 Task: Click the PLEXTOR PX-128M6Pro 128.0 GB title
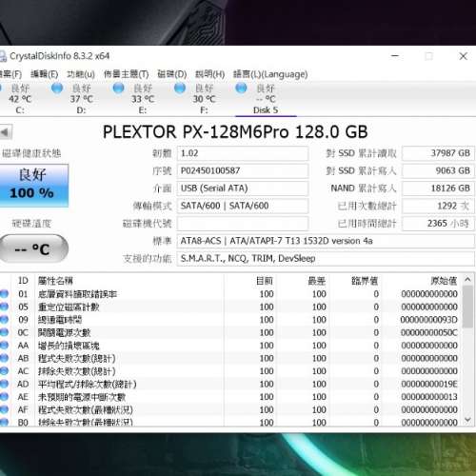click(x=235, y=131)
